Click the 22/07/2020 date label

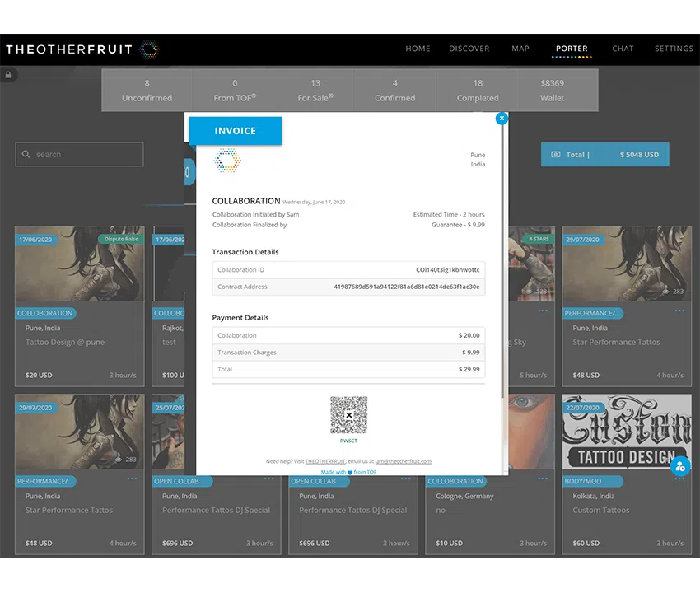[583, 408]
